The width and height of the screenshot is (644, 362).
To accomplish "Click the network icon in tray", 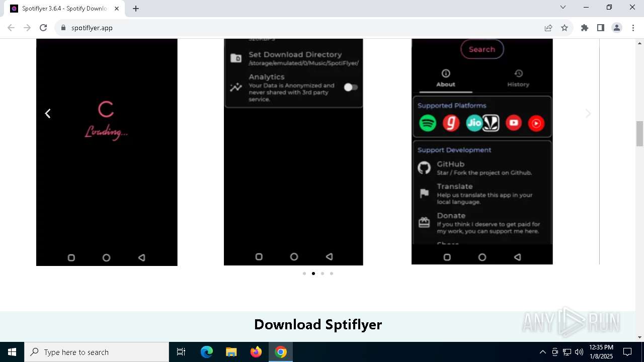I will click(567, 352).
